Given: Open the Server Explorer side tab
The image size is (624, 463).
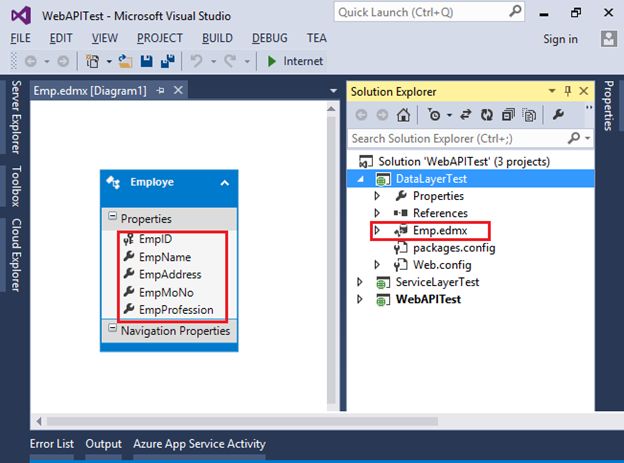Looking at the screenshot, I should [x=15, y=117].
